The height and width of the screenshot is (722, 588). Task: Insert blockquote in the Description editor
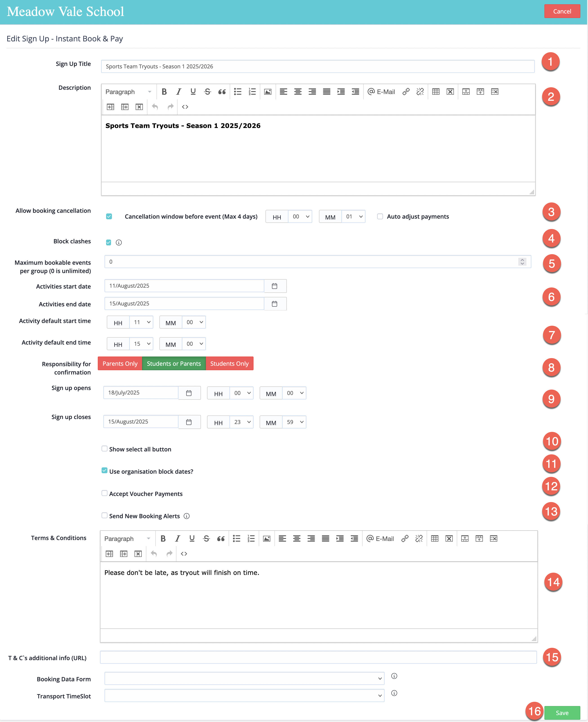pyautogui.click(x=222, y=92)
